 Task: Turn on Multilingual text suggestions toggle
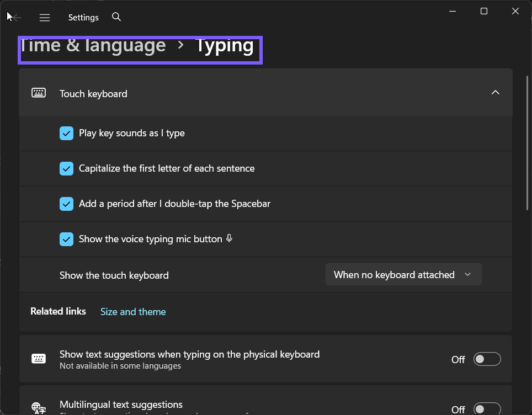487,408
